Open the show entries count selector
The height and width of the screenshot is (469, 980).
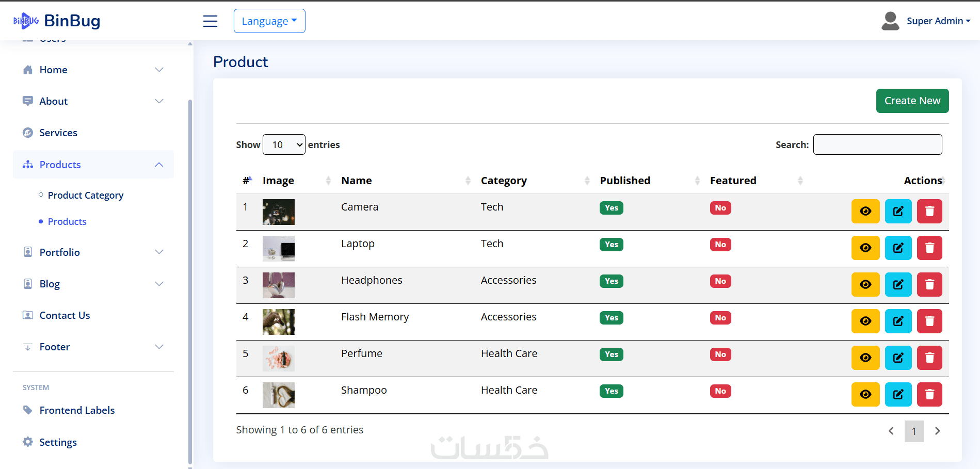pyautogui.click(x=284, y=144)
